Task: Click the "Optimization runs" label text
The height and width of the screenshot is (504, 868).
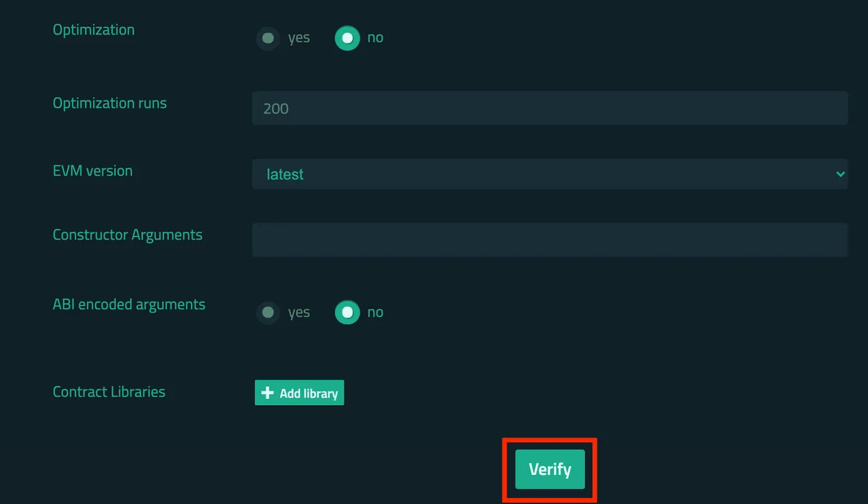Action: pyautogui.click(x=110, y=103)
